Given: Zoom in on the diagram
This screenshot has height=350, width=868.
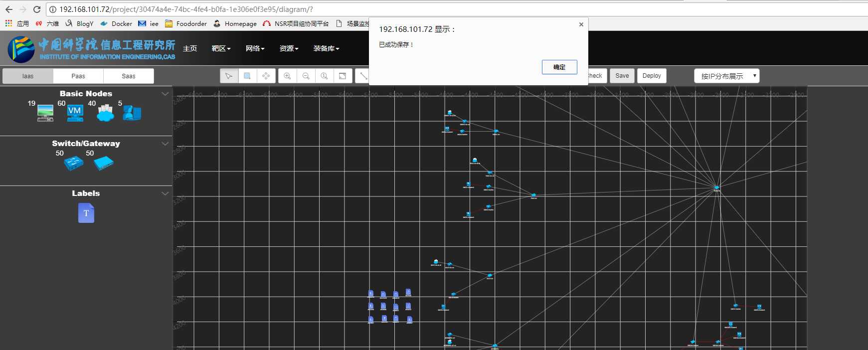Looking at the screenshot, I should (x=287, y=76).
